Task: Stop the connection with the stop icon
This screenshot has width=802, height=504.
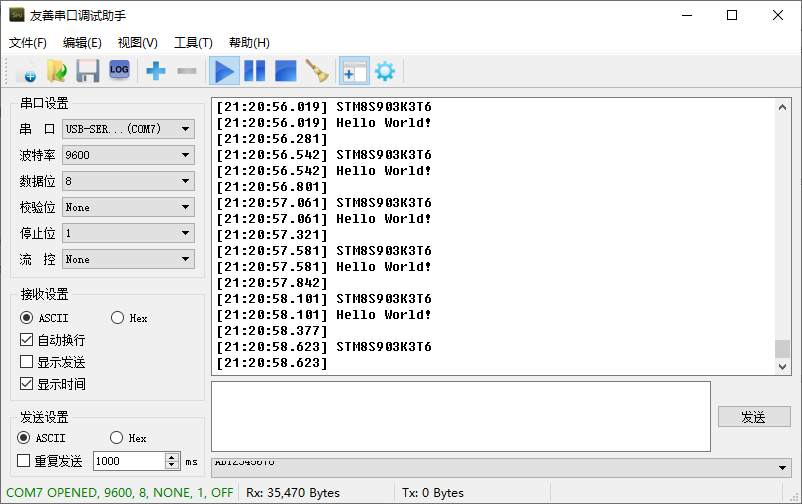Action: tap(285, 71)
